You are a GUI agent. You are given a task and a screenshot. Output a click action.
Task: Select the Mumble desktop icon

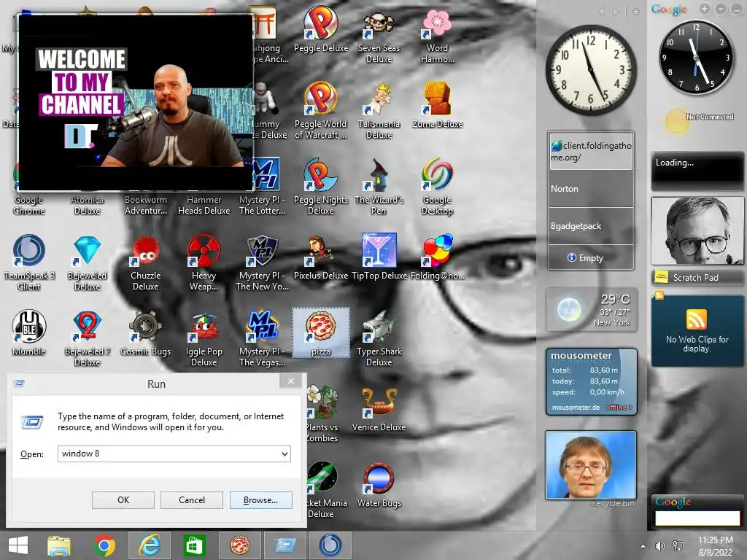coord(28,332)
